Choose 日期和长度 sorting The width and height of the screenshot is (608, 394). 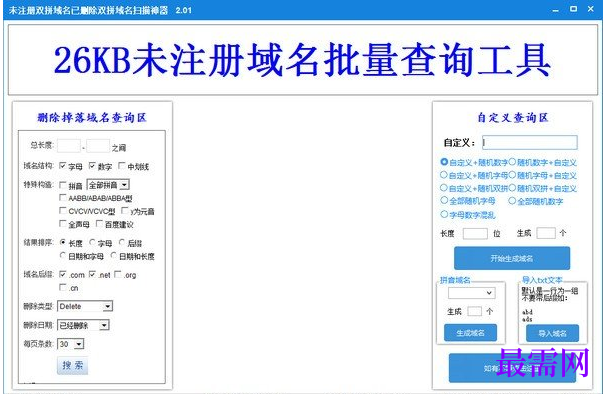coord(113,256)
